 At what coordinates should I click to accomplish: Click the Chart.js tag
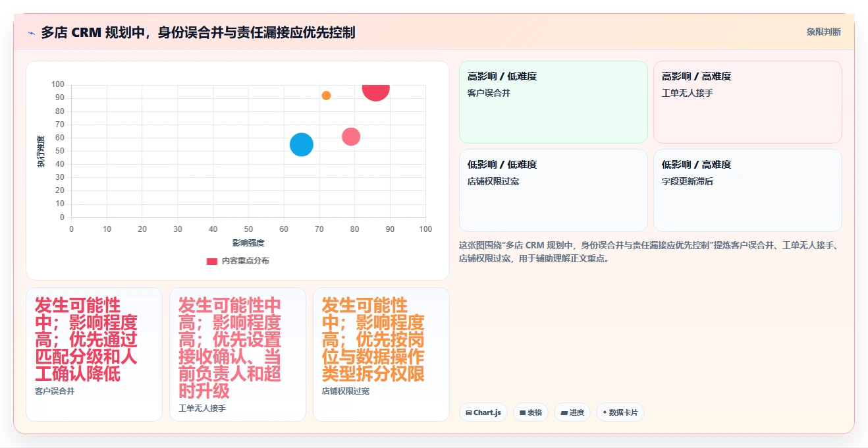[x=483, y=412]
